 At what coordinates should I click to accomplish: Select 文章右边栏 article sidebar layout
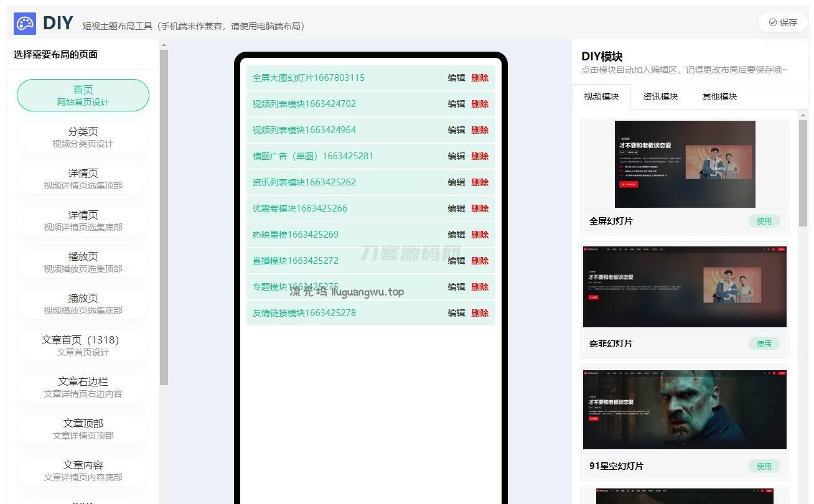click(x=83, y=387)
